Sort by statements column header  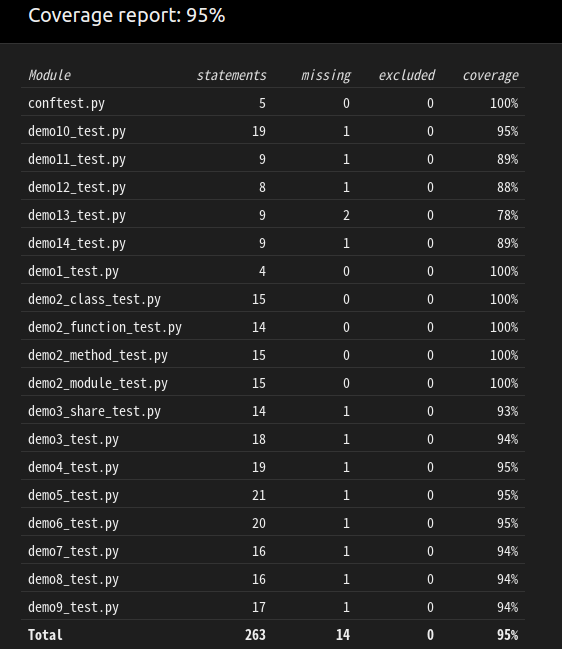click(x=231, y=75)
